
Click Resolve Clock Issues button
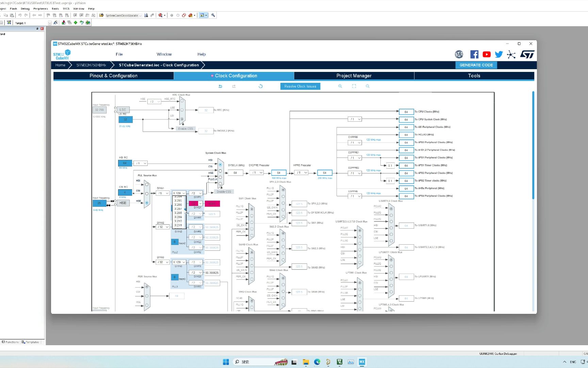(x=300, y=86)
